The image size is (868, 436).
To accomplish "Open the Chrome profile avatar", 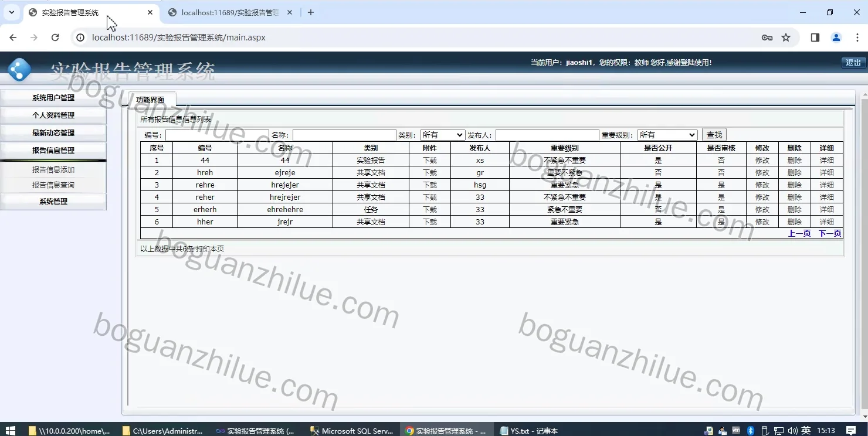I will [x=836, y=38].
